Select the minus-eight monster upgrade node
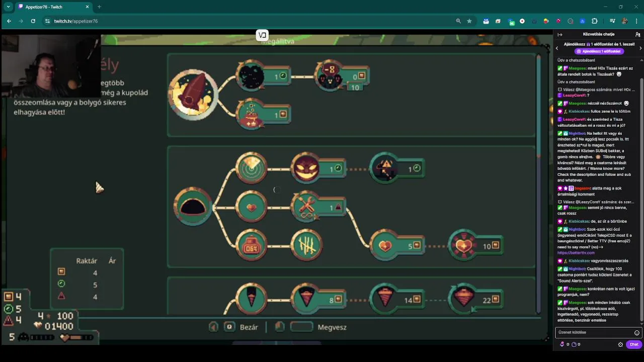The width and height of the screenshot is (644, 362). point(341,76)
